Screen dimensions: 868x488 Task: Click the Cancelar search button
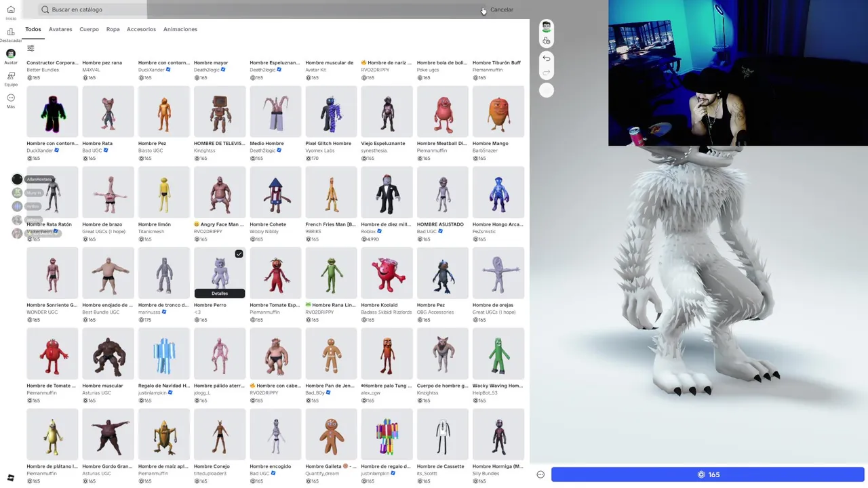click(502, 9)
